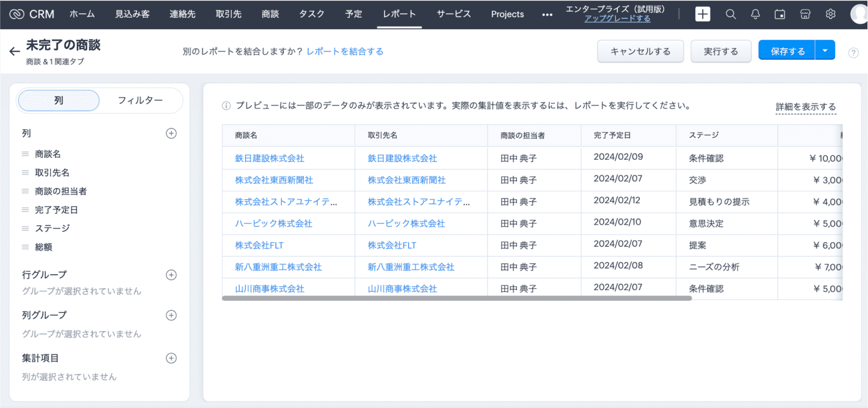Expand the 保存する dropdown arrow
The width and height of the screenshot is (868, 408).
[x=825, y=51]
